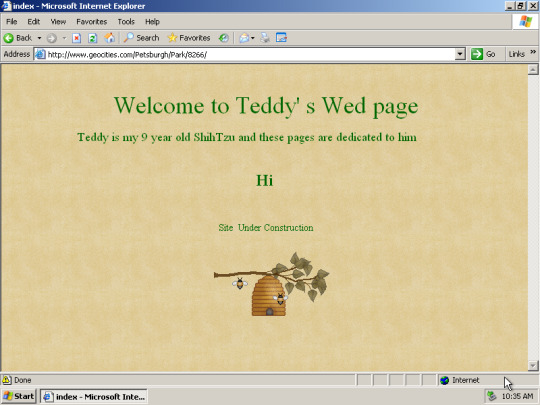540x405 pixels.
Task: Open the Forward history dropdown arrow
Action: 64,38
